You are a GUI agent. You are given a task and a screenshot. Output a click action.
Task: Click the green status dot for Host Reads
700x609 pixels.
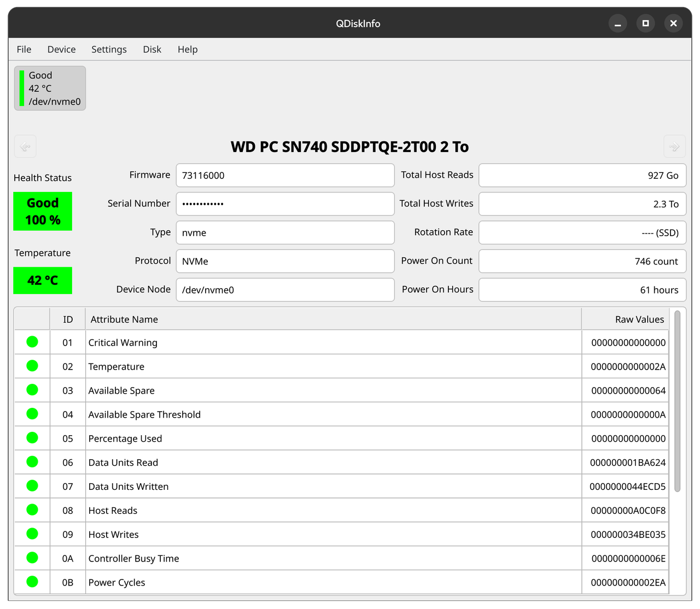click(32, 510)
